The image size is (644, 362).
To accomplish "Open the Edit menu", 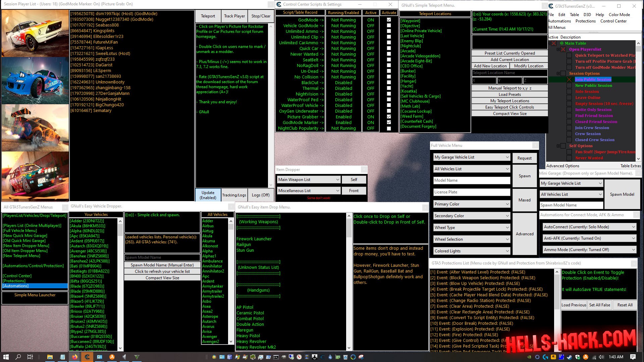I will (562, 15).
